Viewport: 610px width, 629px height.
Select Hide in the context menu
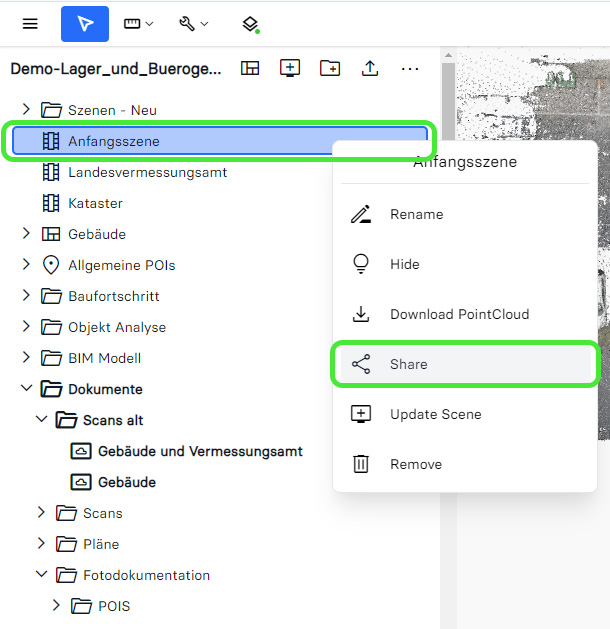[x=404, y=264]
